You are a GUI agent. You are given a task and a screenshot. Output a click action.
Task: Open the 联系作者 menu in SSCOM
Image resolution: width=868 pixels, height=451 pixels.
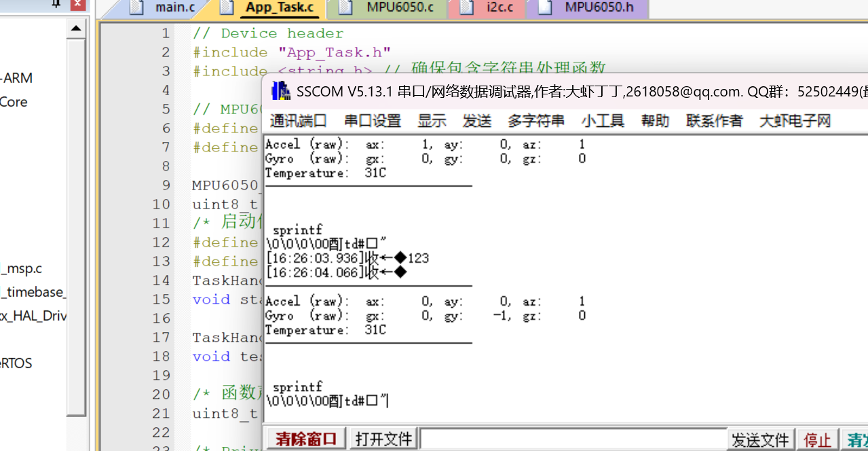click(714, 121)
